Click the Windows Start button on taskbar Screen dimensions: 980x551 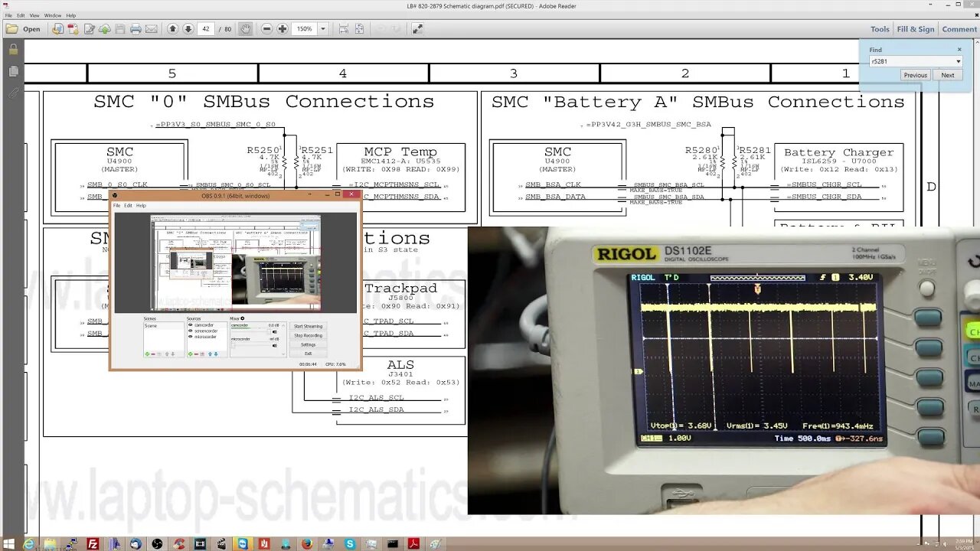(x=8, y=543)
